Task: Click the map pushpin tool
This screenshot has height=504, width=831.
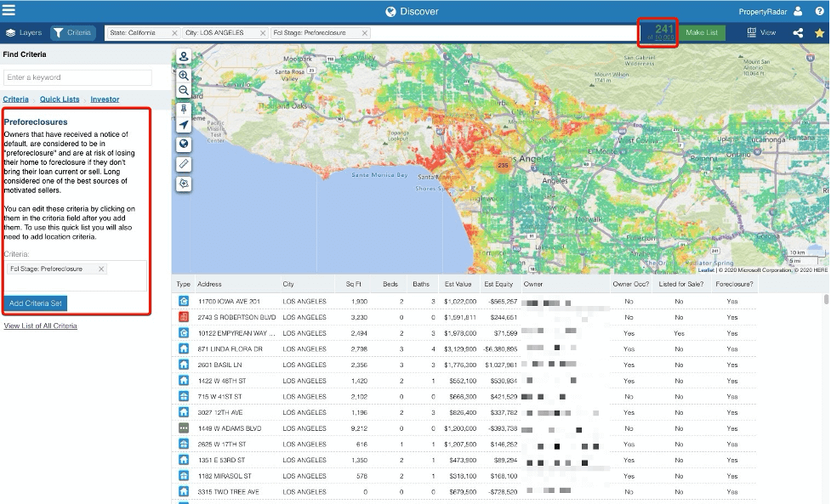Action: click(184, 110)
